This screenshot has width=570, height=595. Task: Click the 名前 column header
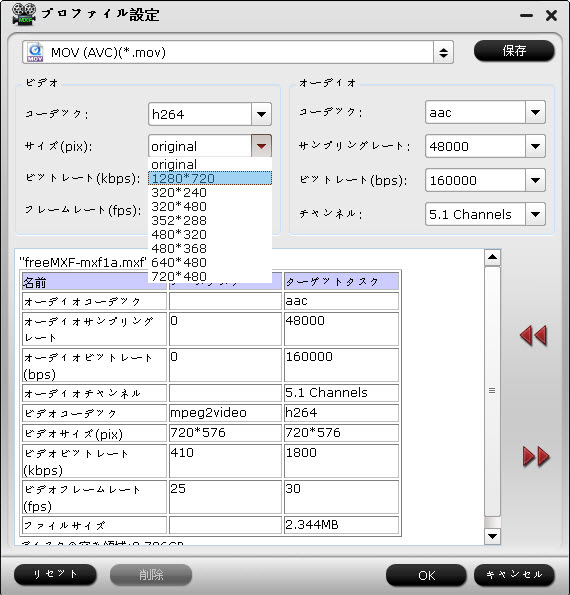pyautogui.click(x=94, y=281)
